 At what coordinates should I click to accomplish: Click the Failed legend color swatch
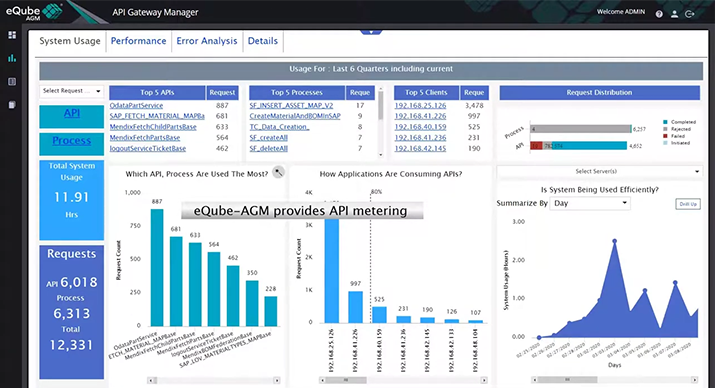pyautogui.click(x=665, y=136)
